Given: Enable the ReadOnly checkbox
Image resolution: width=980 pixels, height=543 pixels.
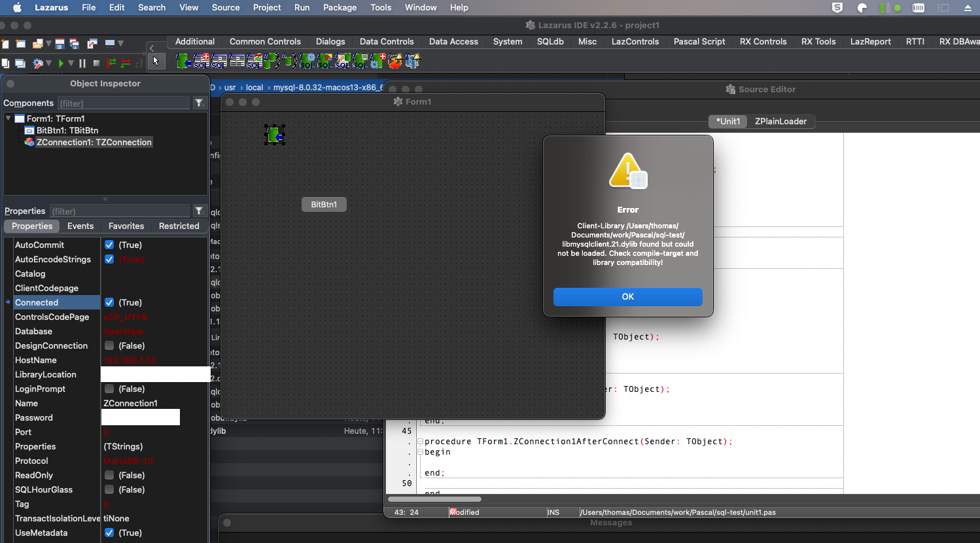Looking at the screenshot, I should coord(109,475).
